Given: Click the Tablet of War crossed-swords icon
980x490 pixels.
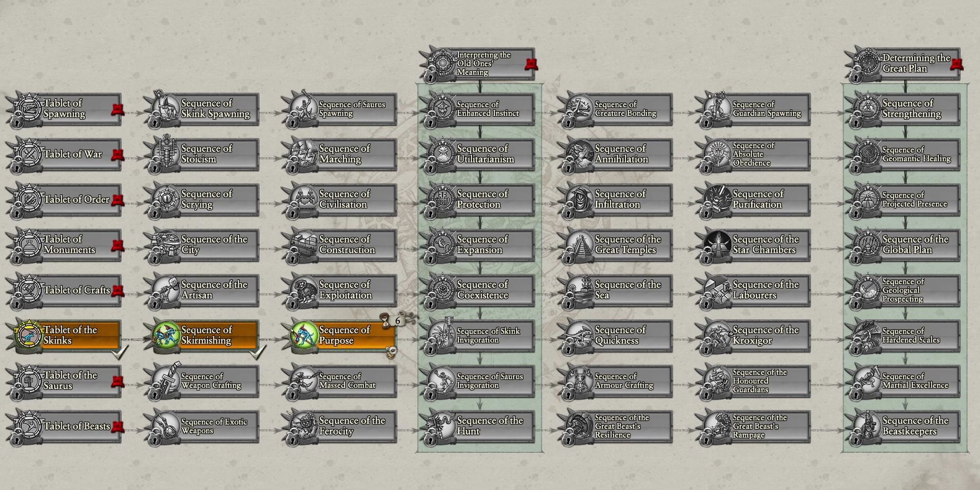Looking at the screenshot, I should 28,153.
